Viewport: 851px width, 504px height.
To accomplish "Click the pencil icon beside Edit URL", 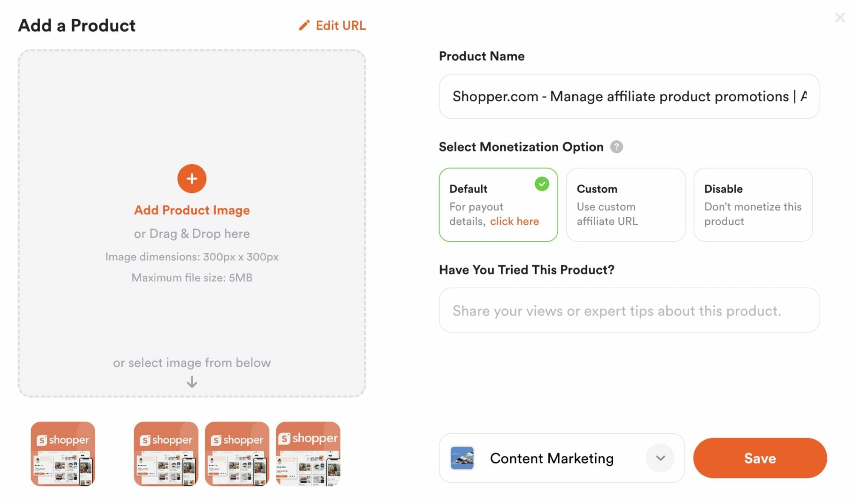I will click(304, 26).
